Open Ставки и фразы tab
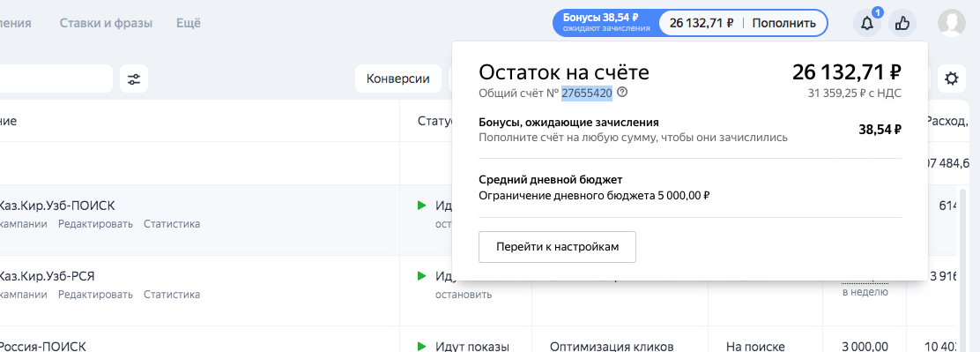 click(106, 23)
